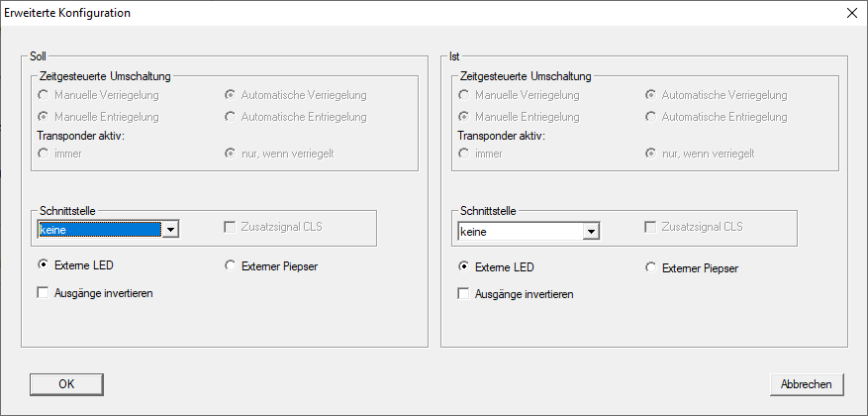Choose Manuelle Entriegelung in Ist panel
Screen dimensions: 868x416
point(464,117)
